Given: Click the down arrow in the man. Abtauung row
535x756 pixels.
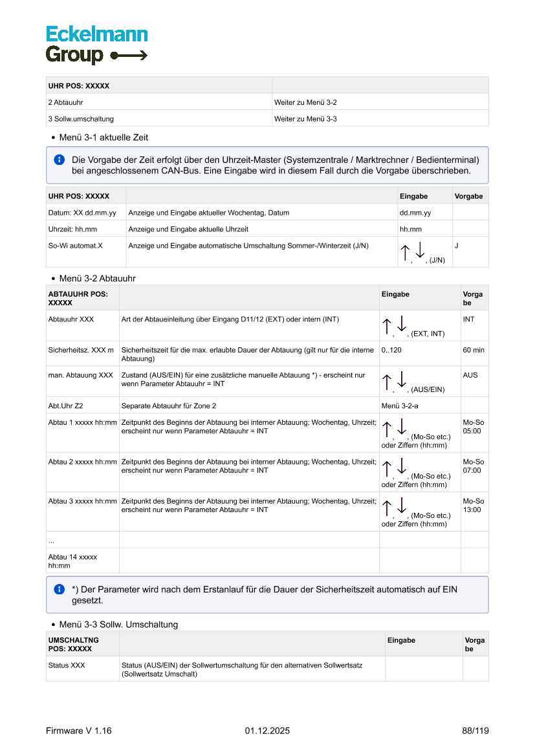Looking at the screenshot, I should [402, 380].
